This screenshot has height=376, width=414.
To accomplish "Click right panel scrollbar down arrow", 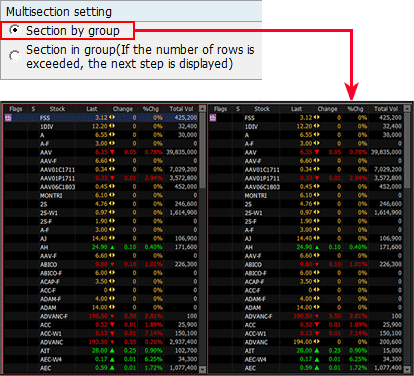I will pos(407,369).
